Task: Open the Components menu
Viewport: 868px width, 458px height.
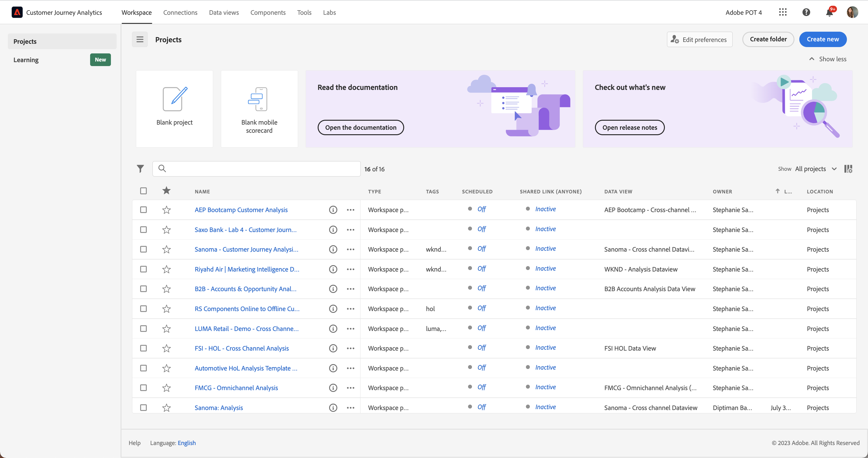Action: (x=268, y=12)
